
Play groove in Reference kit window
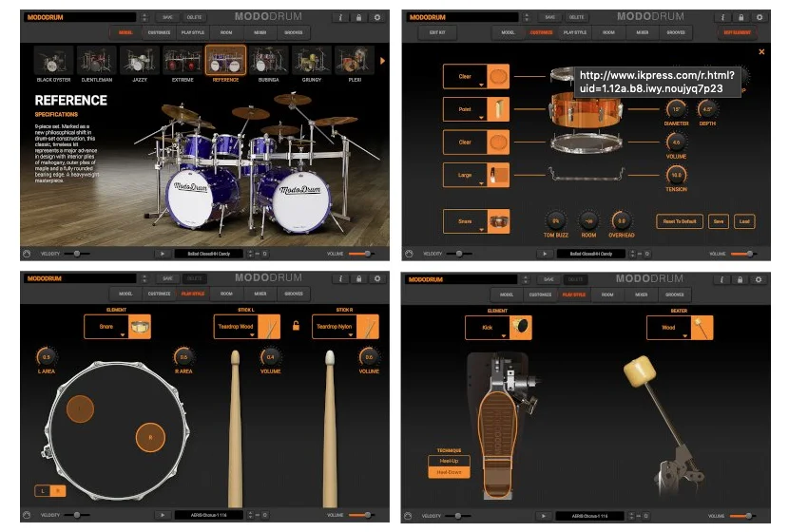pos(163,254)
